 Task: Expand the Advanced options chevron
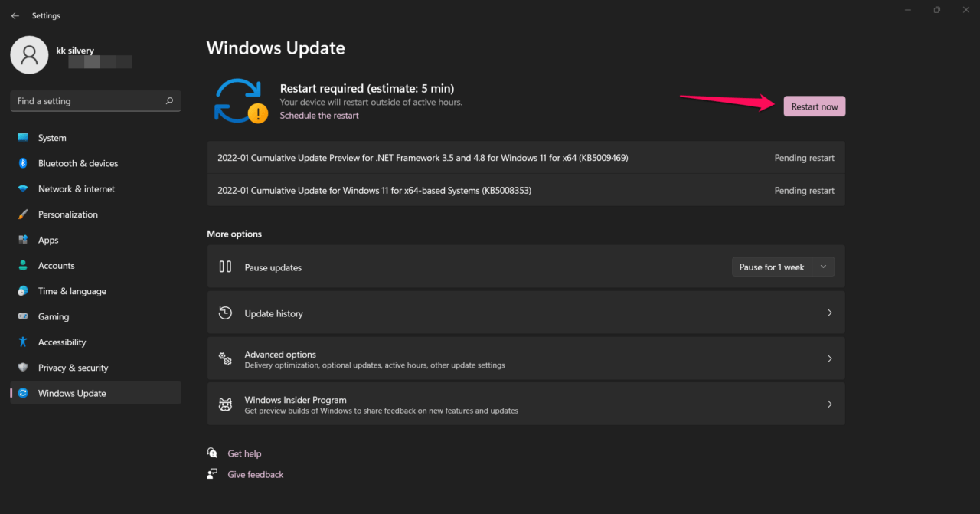(829, 358)
